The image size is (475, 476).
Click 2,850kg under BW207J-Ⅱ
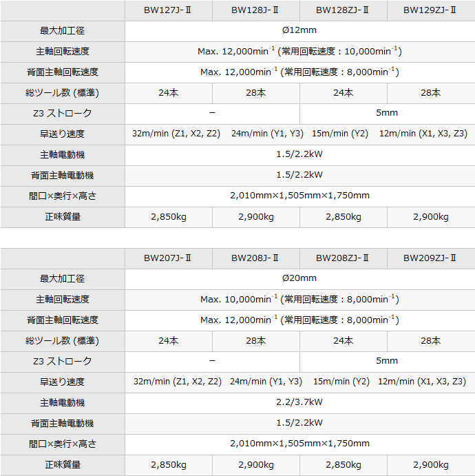click(169, 465)
